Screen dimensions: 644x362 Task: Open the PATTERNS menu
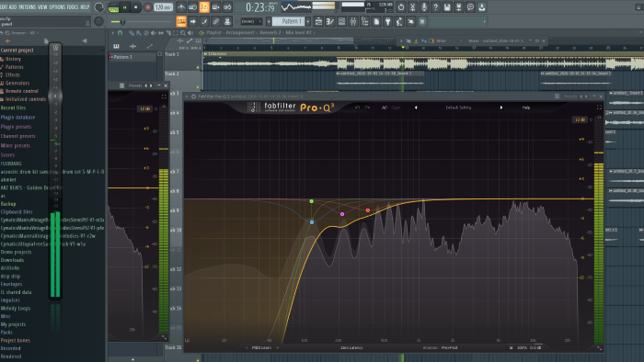(x=28, y=7)
